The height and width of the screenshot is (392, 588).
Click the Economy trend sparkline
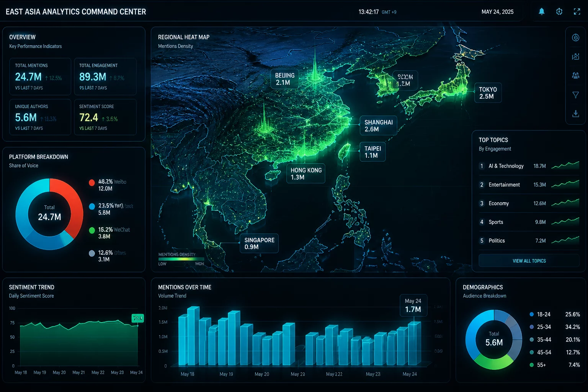point(565,203)
